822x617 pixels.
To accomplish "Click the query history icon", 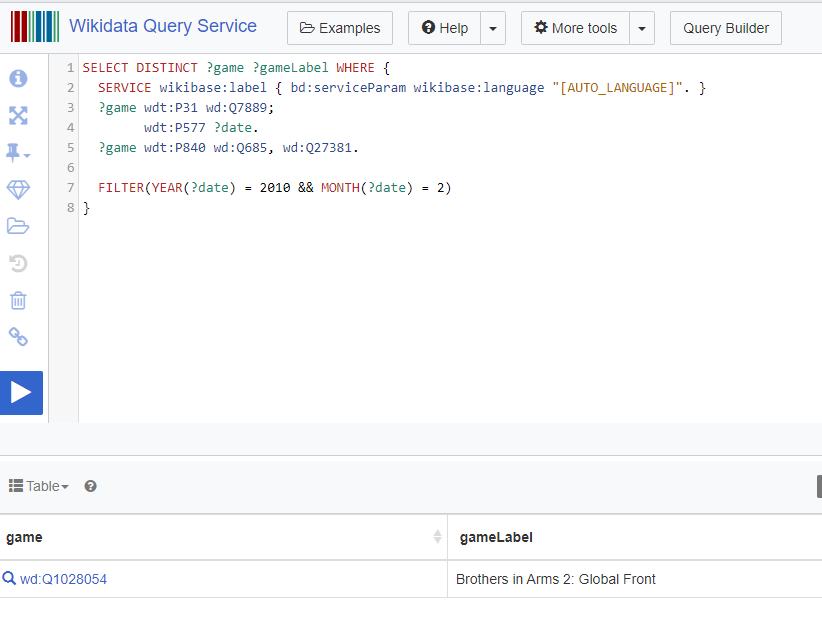I will (18, 263).
